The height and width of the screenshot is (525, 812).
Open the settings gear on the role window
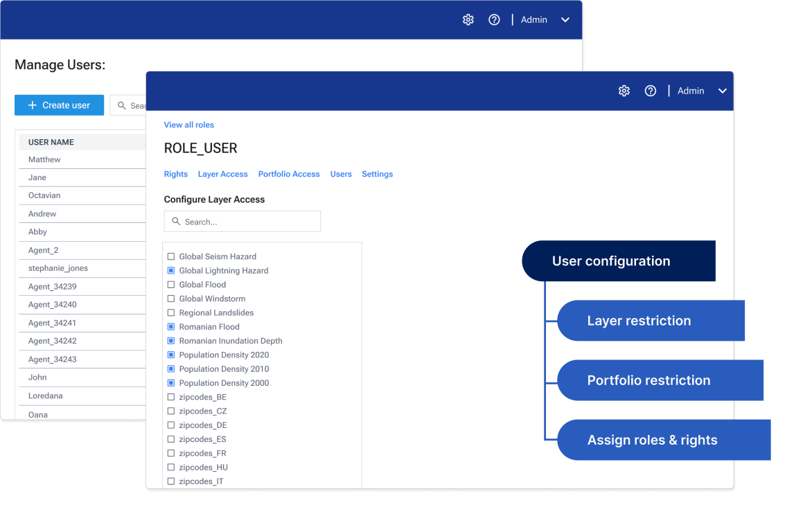(624, 90)
